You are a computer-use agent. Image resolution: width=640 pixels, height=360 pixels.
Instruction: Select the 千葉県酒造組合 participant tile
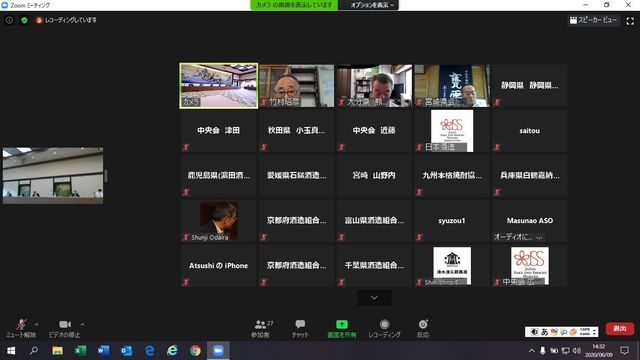point(374,265)
